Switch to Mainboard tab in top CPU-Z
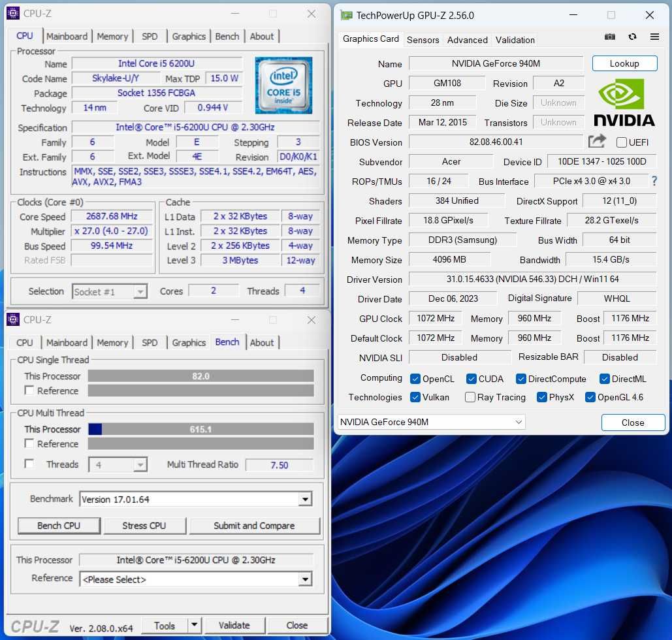This screenshot has height=640, width=672. pyautogui.click(x=67, y=37)
